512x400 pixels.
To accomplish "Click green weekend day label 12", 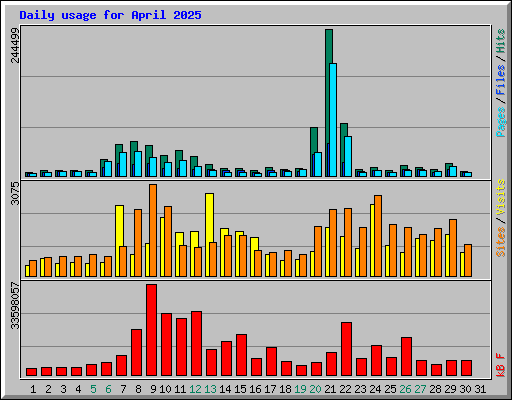I will coord(195,389).
